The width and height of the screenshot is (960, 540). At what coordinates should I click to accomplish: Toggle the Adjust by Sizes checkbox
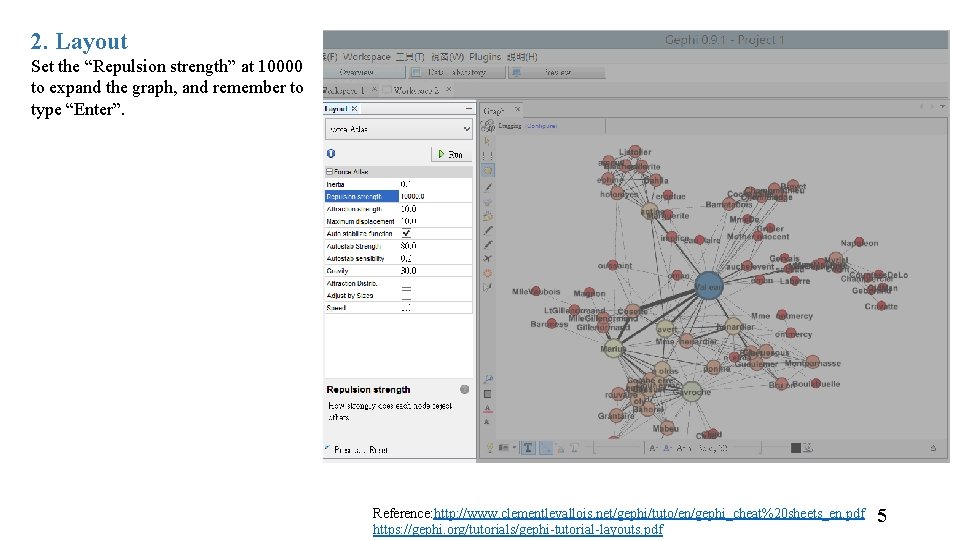(406, 296)
